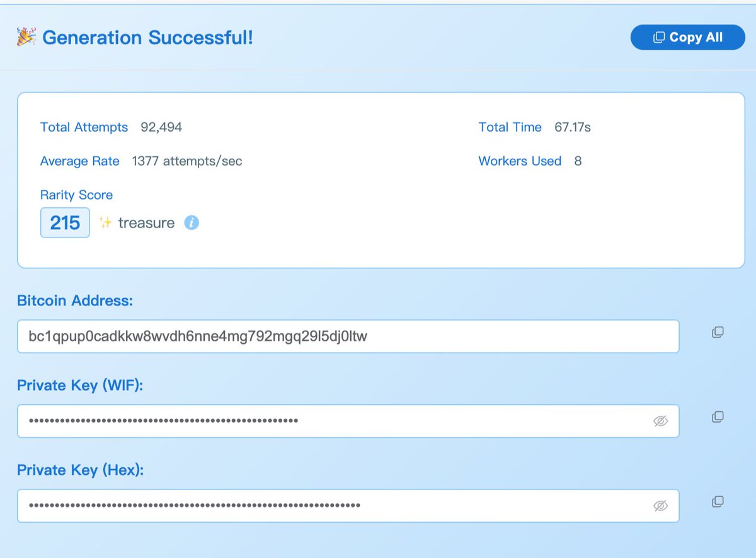Click the 'Private Key (WIF):' label
This screenshot has width=756, height=558.
tap(80, 385)
